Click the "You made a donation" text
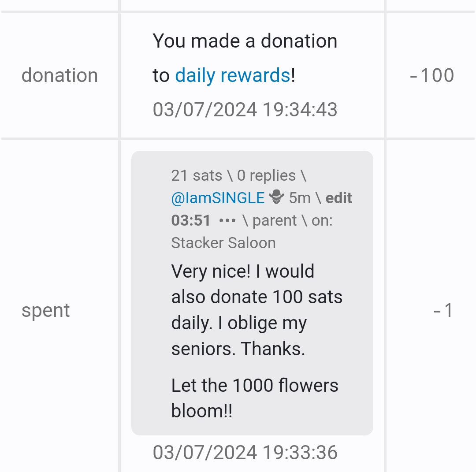 point(245,41)
